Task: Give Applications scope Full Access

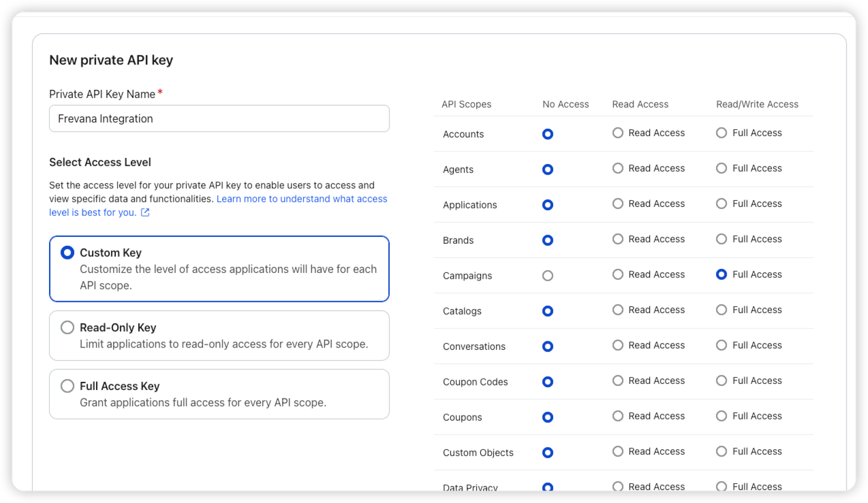Action: coord(722,203)
